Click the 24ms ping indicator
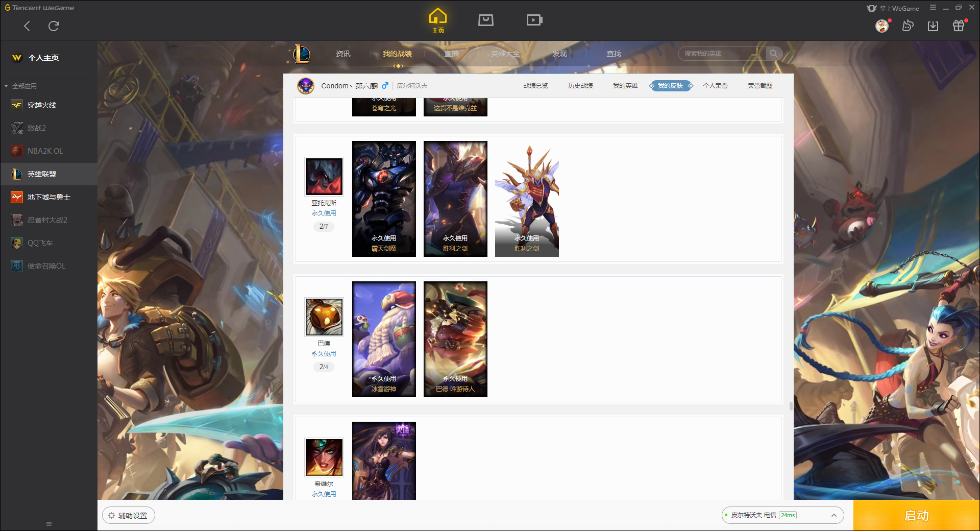The width and height of the screenshot is (980, 531). click(x=788, y=515)
